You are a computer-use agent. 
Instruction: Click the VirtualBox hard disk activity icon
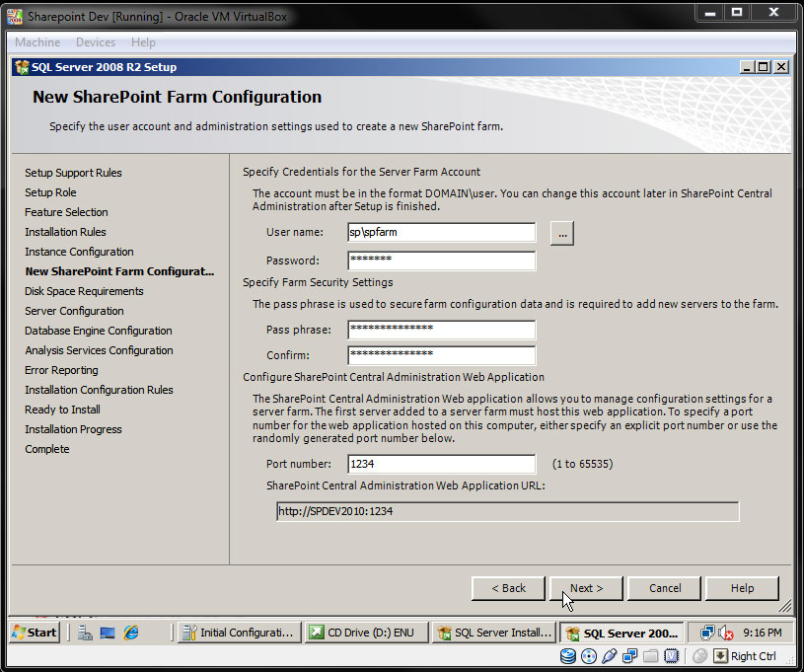click(x=568, y=656)
